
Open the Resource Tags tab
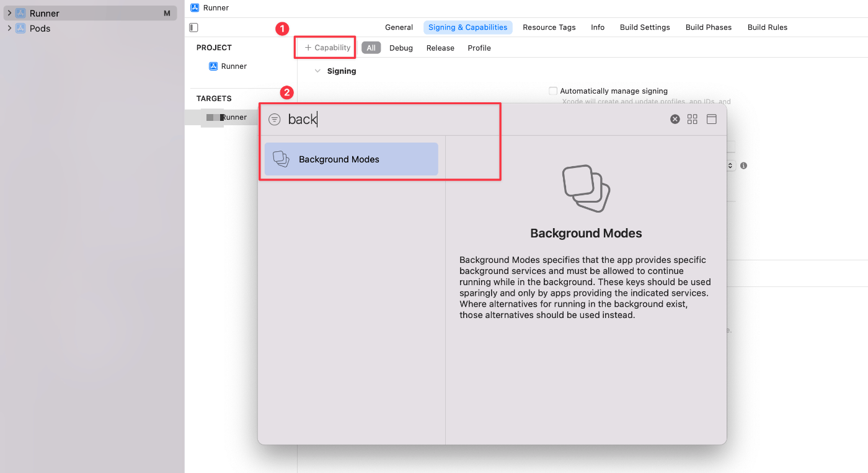549,27
